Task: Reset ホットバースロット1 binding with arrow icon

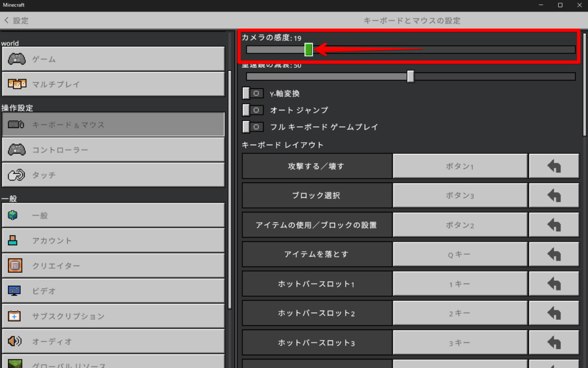Action: 554,284
